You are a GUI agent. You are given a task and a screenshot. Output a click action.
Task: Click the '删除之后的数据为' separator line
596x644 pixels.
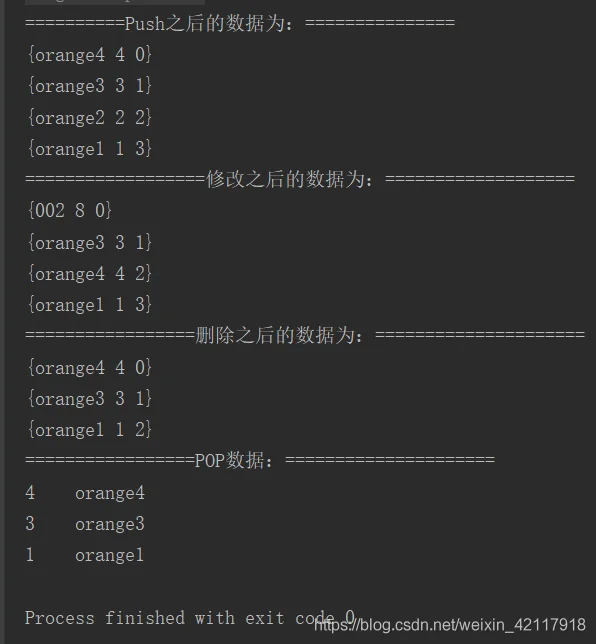click(305, 335)
